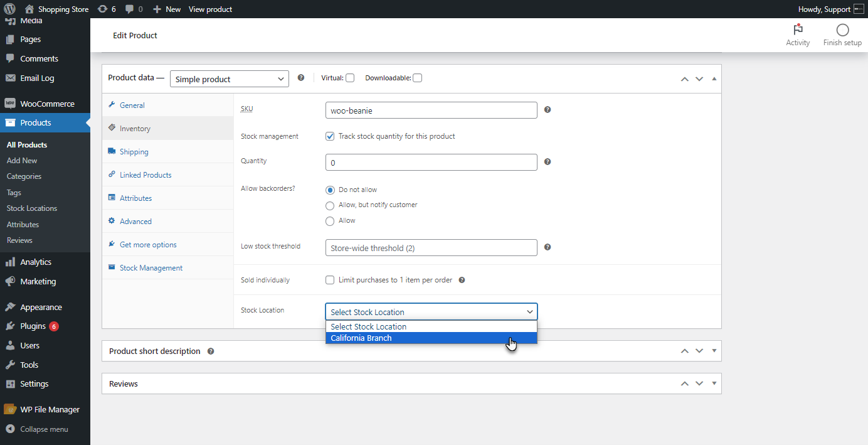Uncheck Track stock quantity for this product
This screenshot has width=868, height=445.
tap(330, 136)
